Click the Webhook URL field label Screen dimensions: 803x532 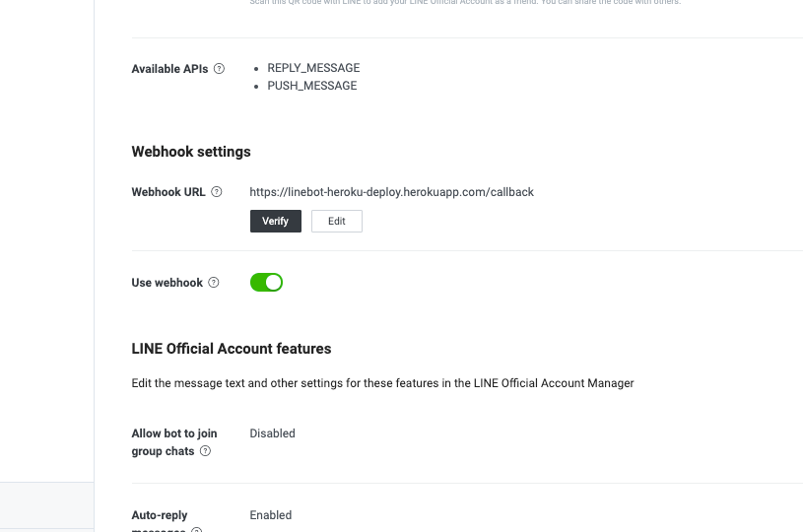tap(168, 192)
